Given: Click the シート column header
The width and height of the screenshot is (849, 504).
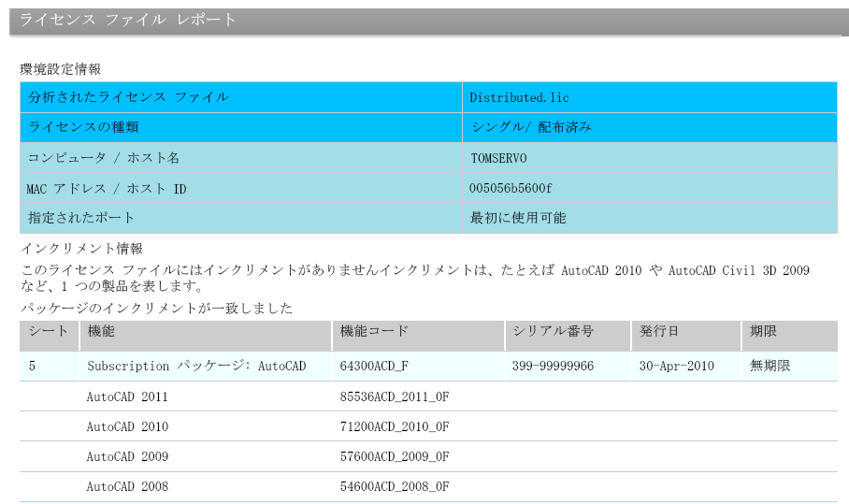Looking at the screenshot, I should (x=49, y=336).
